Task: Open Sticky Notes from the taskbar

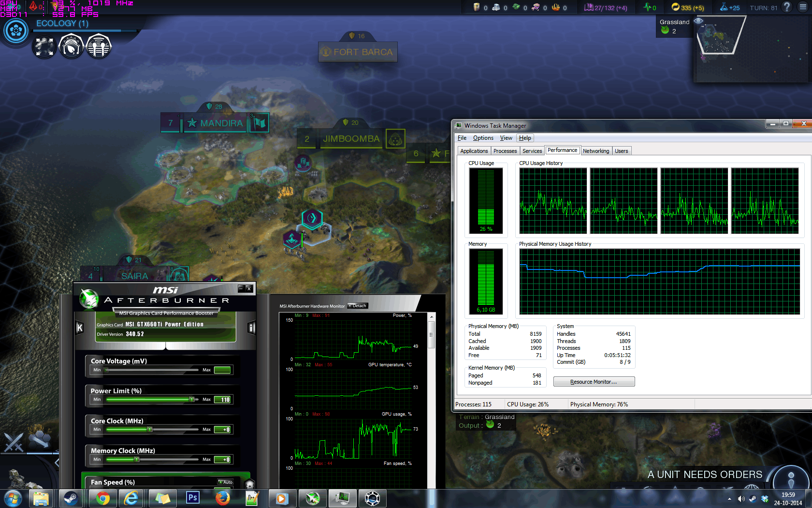Action: (x=162, y=498)
